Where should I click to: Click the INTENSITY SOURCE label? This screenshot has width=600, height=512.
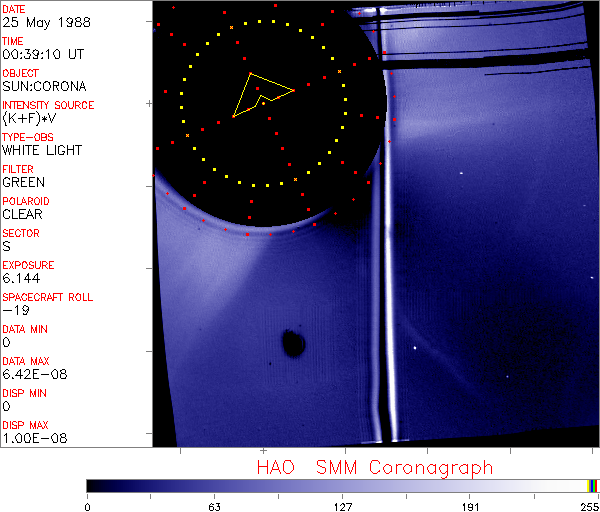click(48, 105)
